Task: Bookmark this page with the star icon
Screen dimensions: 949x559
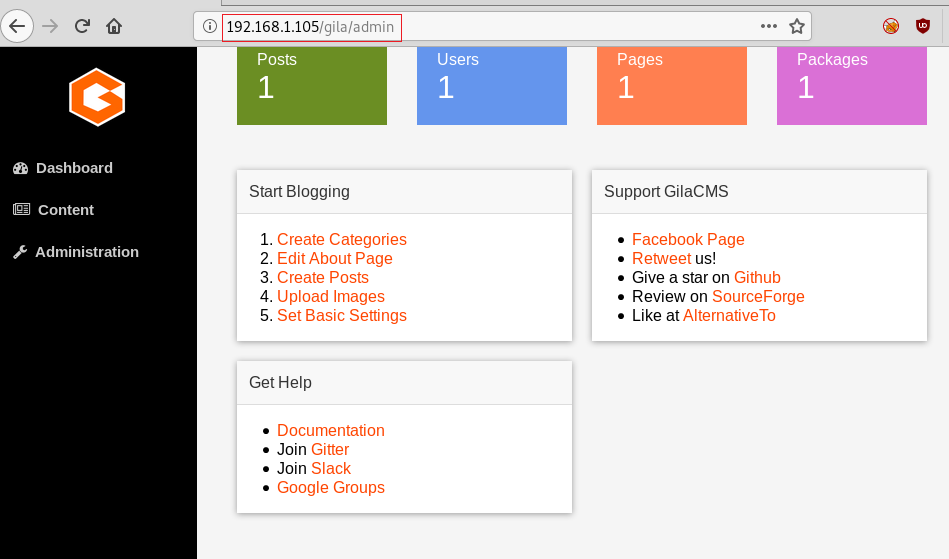Action: point(796,26)
